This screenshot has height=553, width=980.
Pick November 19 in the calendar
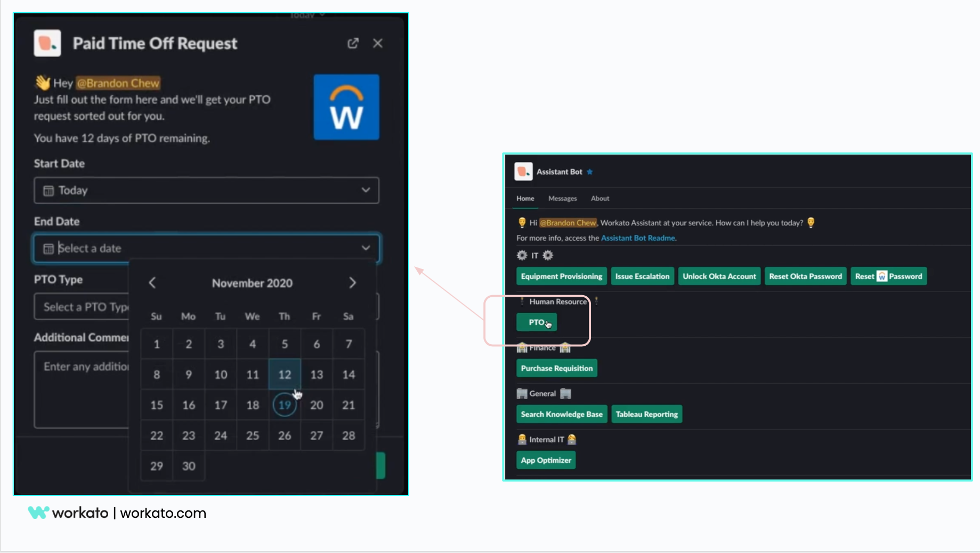pos(285,405)
